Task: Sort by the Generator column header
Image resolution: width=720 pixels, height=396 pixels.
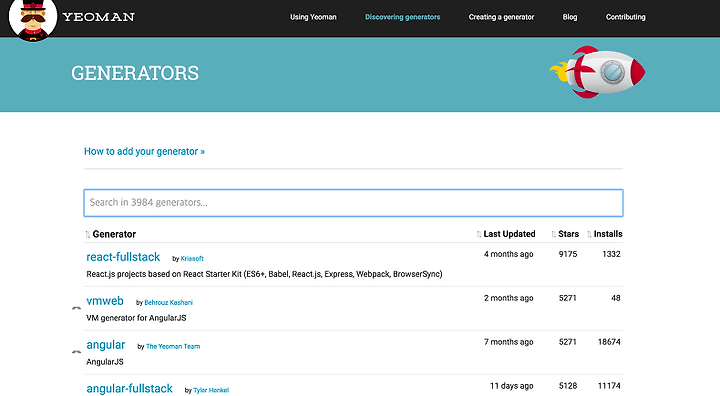Action: (x=114, y=234)
